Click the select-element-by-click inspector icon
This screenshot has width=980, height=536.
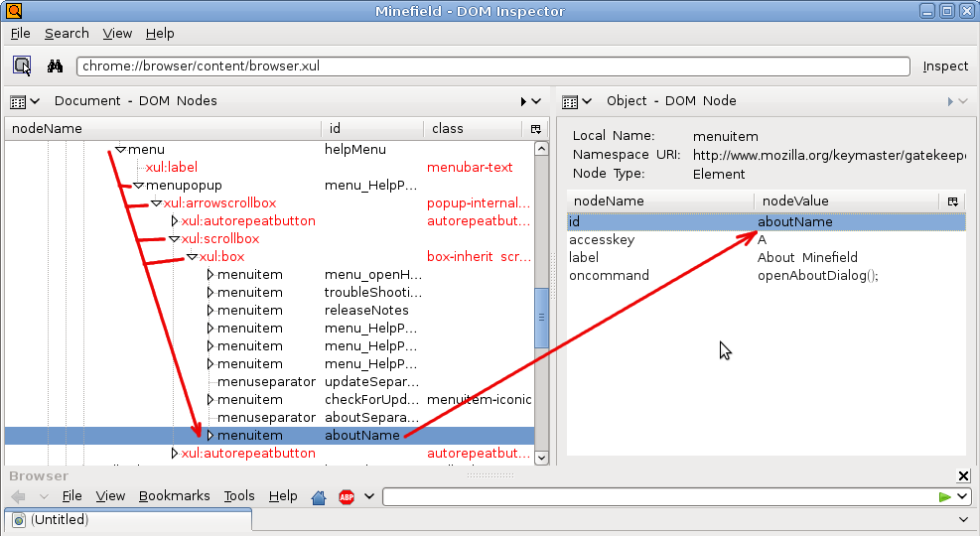[x=23, y=66]
